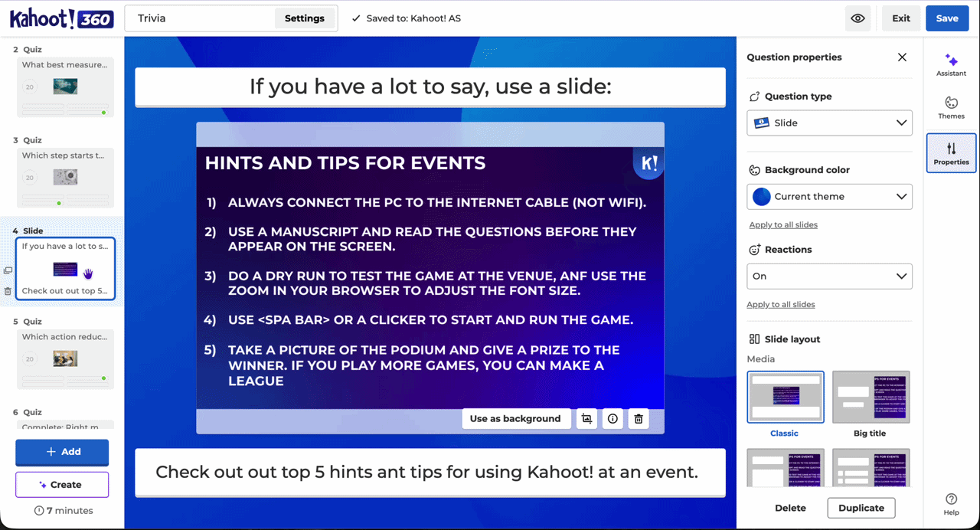Click the timer circle on quiz 3
980x530 pixels.
click(30, 178)
